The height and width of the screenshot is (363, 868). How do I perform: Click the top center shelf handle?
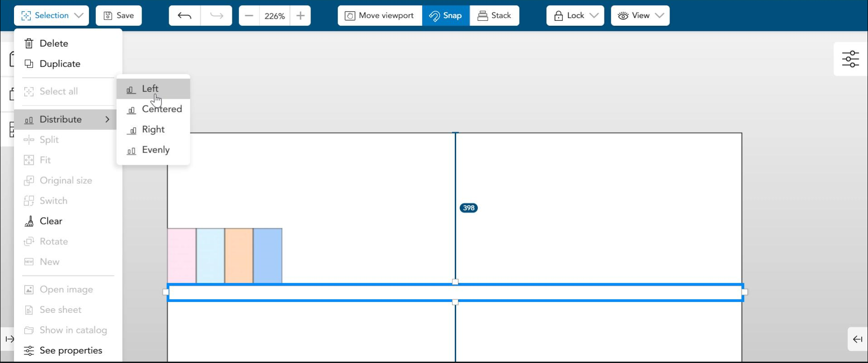point(455,282)
